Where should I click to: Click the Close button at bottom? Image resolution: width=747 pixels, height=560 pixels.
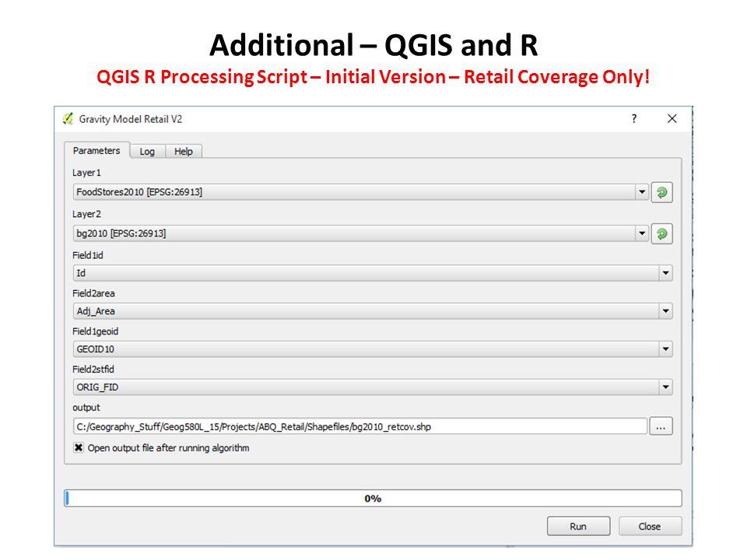[x=650, y=527]
